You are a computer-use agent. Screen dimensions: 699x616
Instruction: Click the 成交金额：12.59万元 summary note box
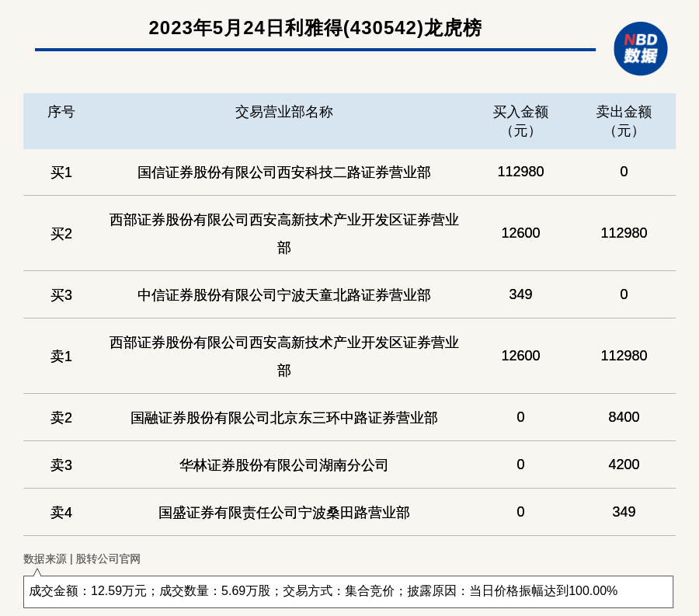[x=348, y=591]
